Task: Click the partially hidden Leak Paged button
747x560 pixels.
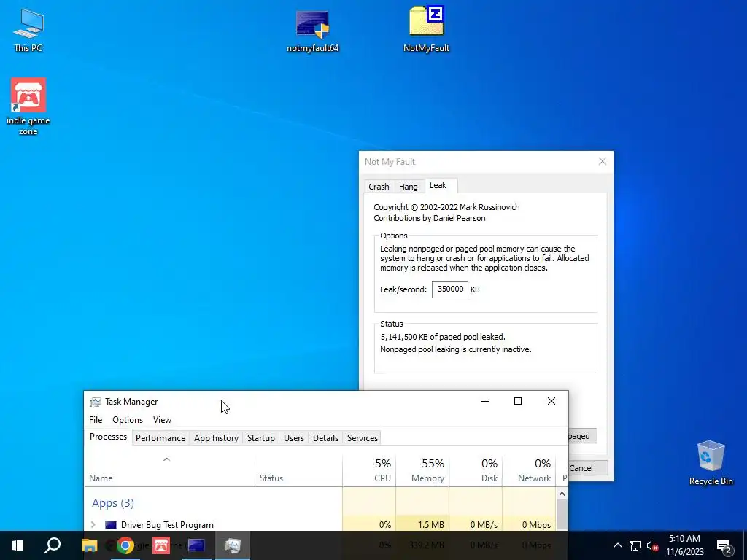Action: (x=583, y=436)
